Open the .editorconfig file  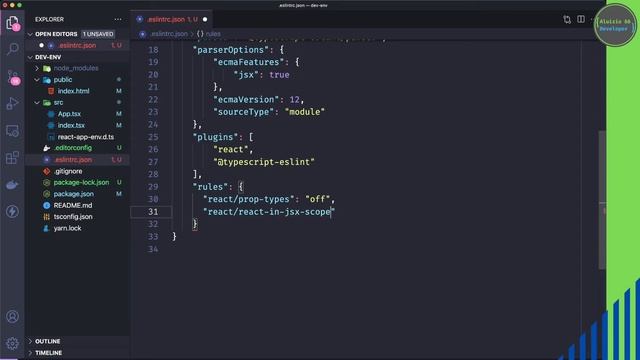coord(73,148)
